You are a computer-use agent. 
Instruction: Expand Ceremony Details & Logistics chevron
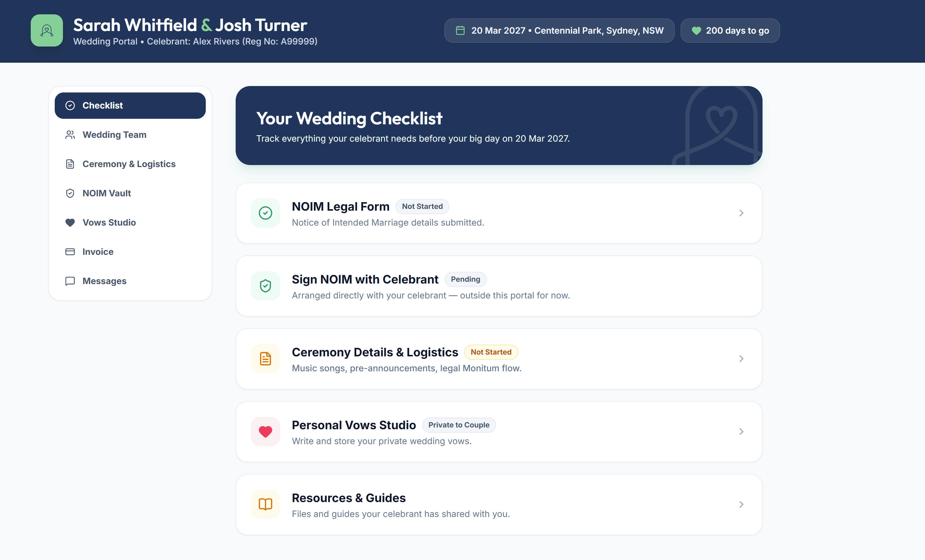coord(741,359)
